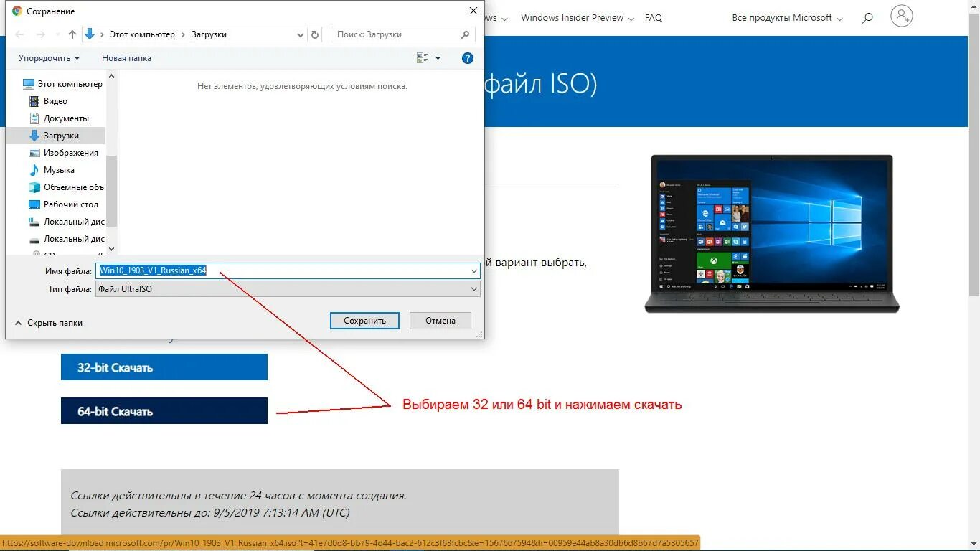Expand Все продукты Microsoft menu

[787, 18]
